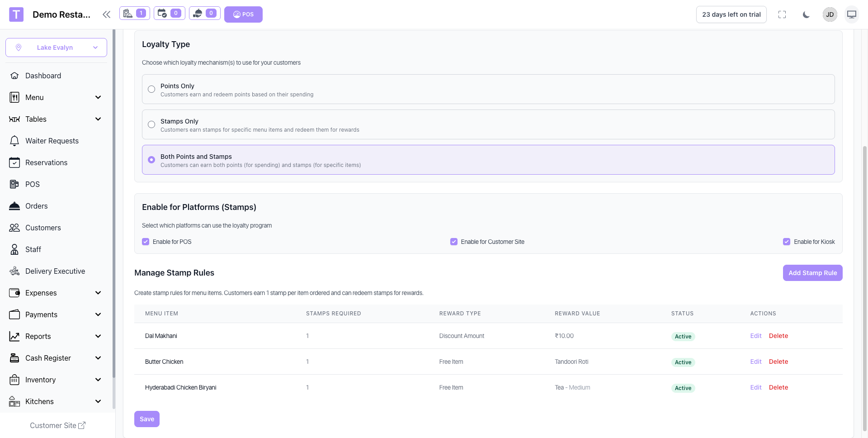Select the Stamps Only loyalty option
This screenshot has height=438, width=868.
click(151, 124)
